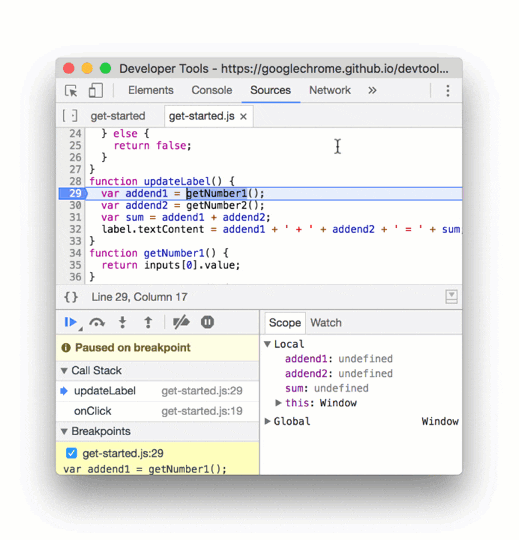The image size is (519, 540).
Task: Toggle the device toolbar icon
Action: pos(96,91)
